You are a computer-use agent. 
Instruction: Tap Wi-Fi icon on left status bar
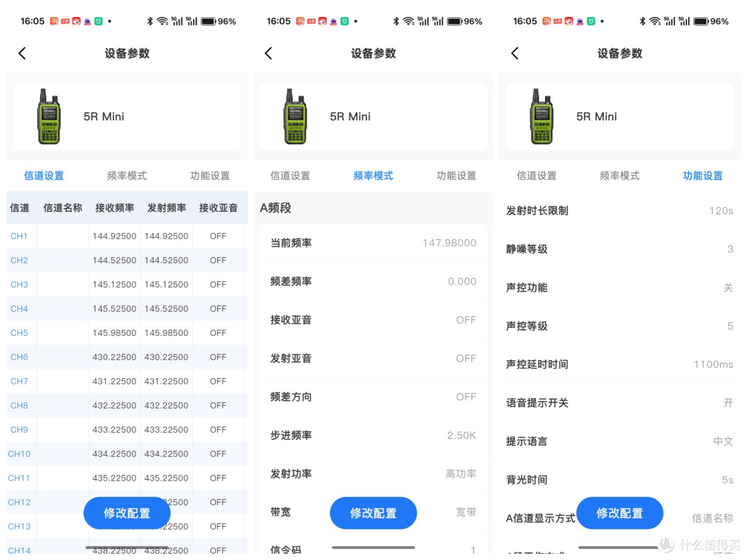(163, 21)
